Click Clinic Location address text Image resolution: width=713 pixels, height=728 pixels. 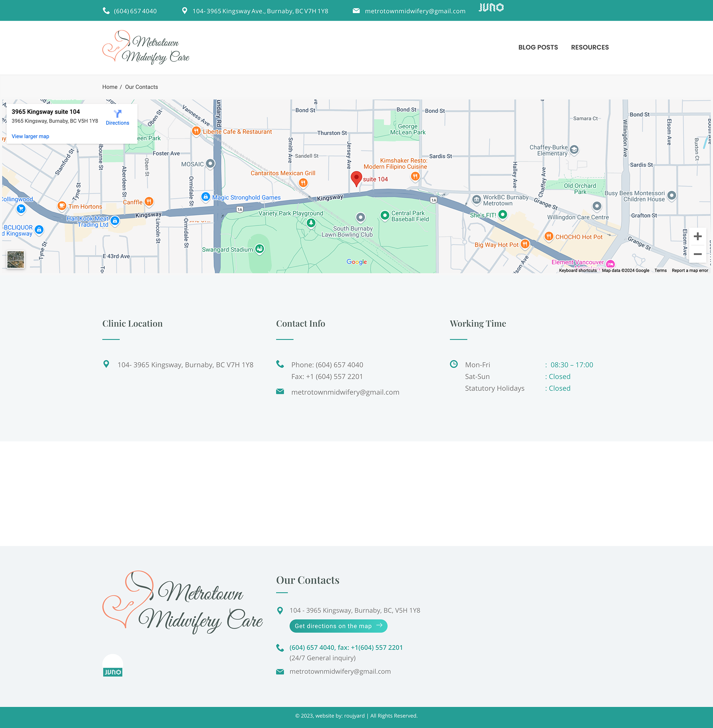185,365
